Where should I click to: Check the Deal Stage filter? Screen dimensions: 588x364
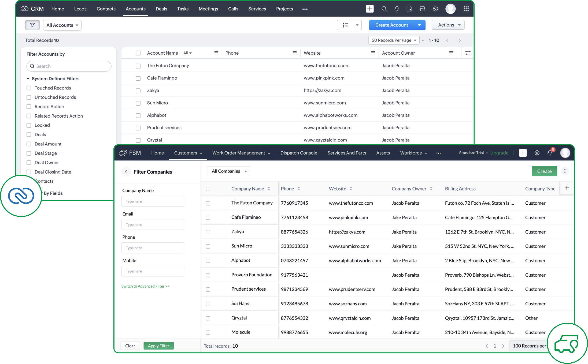(x=29, y=153)
